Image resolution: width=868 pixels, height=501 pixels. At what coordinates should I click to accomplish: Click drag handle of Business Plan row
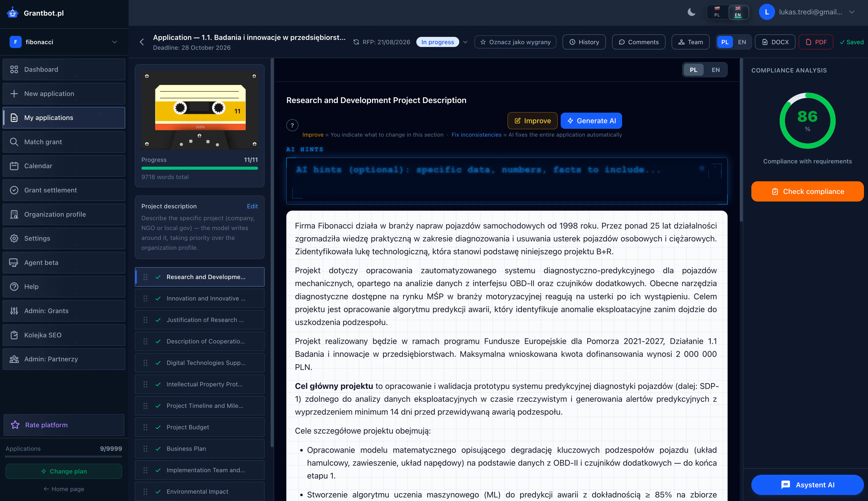(145, 449)
